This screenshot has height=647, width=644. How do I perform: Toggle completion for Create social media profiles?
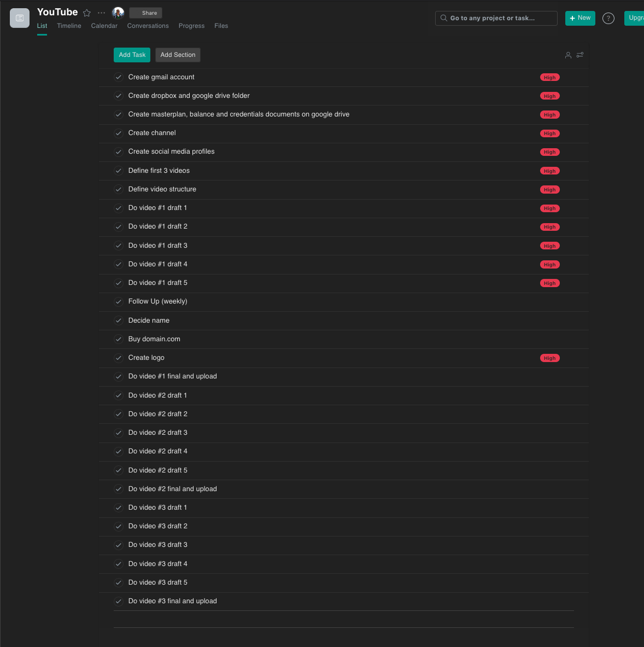[119, 152]
